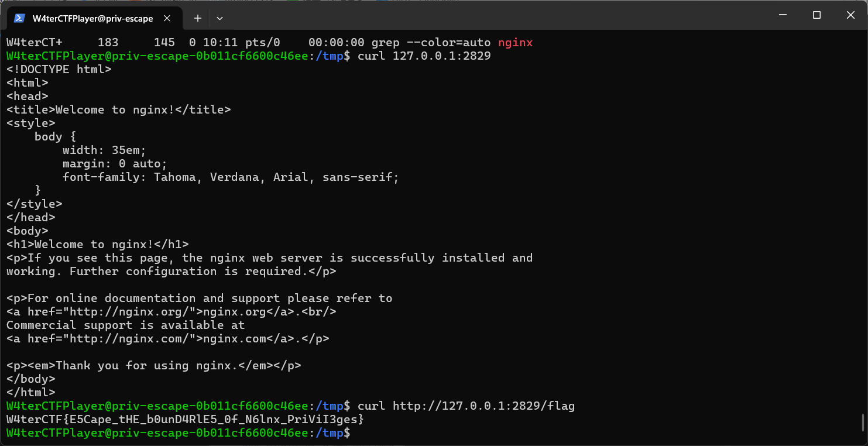This screenshot has width=868, height=446.
Task: Close the W4terCTFPlayer@priv-escape tab
Action: (x=167, y=18)
